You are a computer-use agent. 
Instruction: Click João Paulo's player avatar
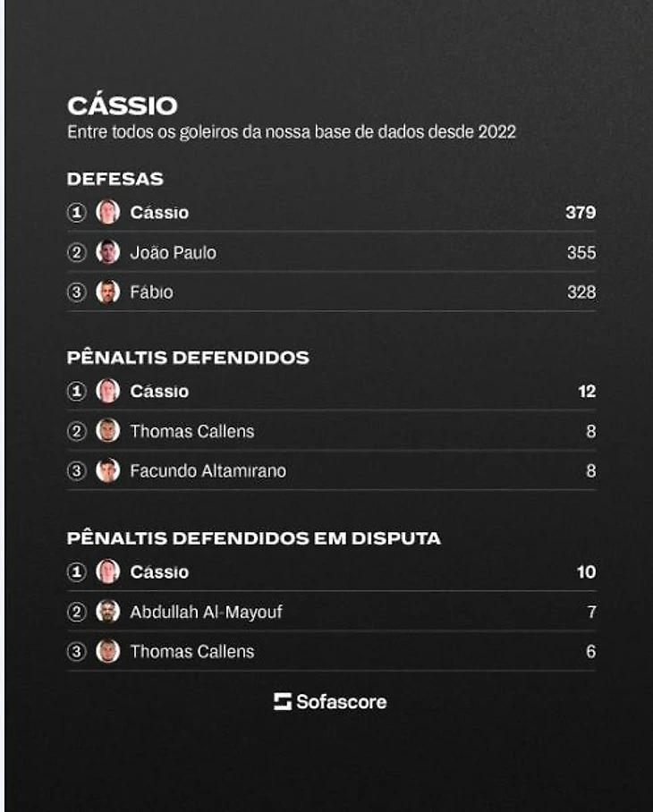[107, 253]
